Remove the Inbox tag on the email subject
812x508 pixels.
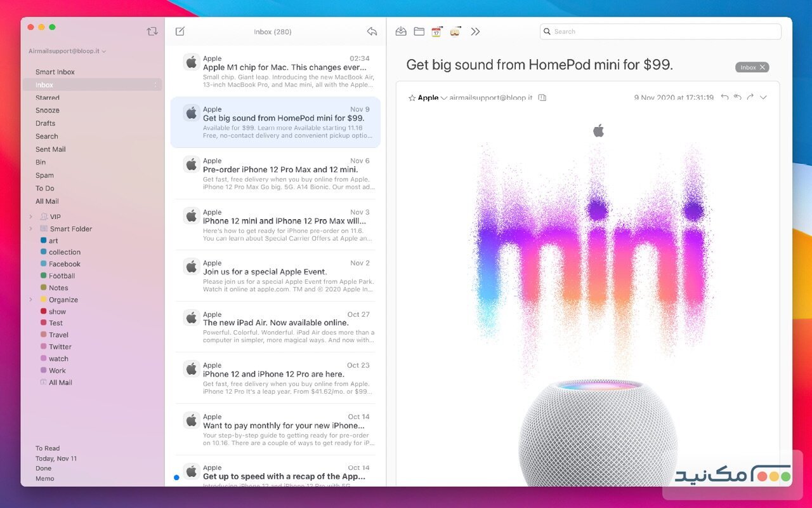point(764,66)
